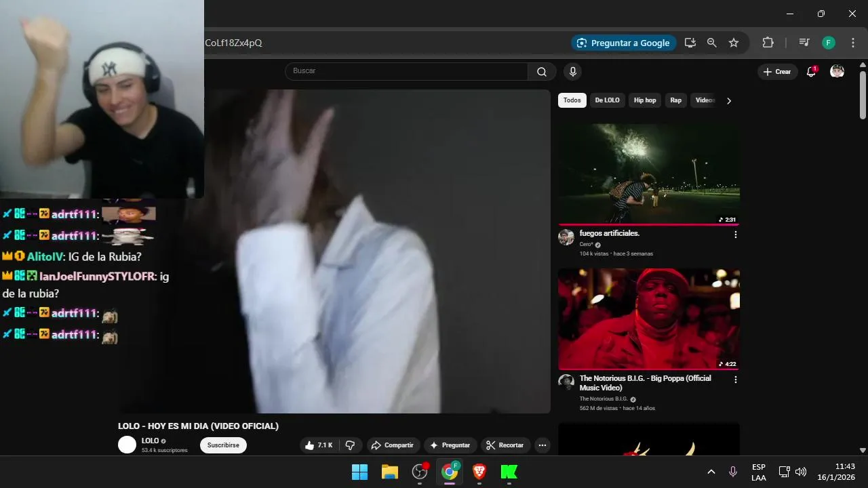Open Brave browser in the taskbar
The width and height of the screenshot is (868, 488).
pyautogui.click(x=479, y=472)
